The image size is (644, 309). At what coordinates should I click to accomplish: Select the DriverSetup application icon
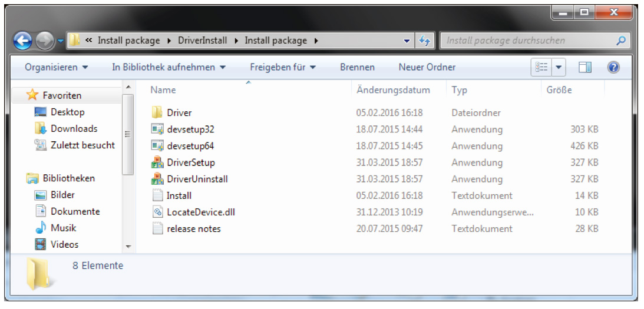pyautogui.click(x=157, y=162)
